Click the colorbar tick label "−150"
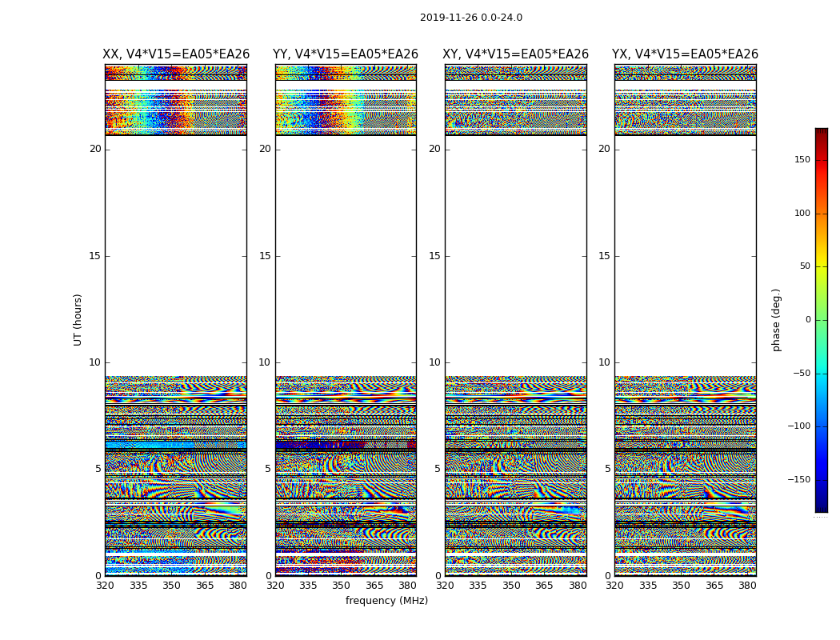The image size is (840, 640). point(798,480)
